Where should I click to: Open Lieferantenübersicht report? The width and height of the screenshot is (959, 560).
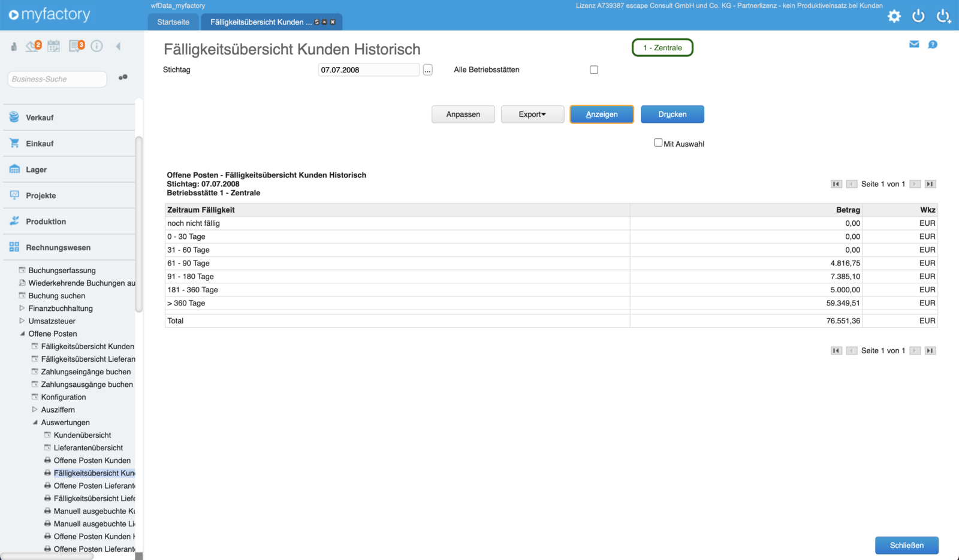click(88, 447)
